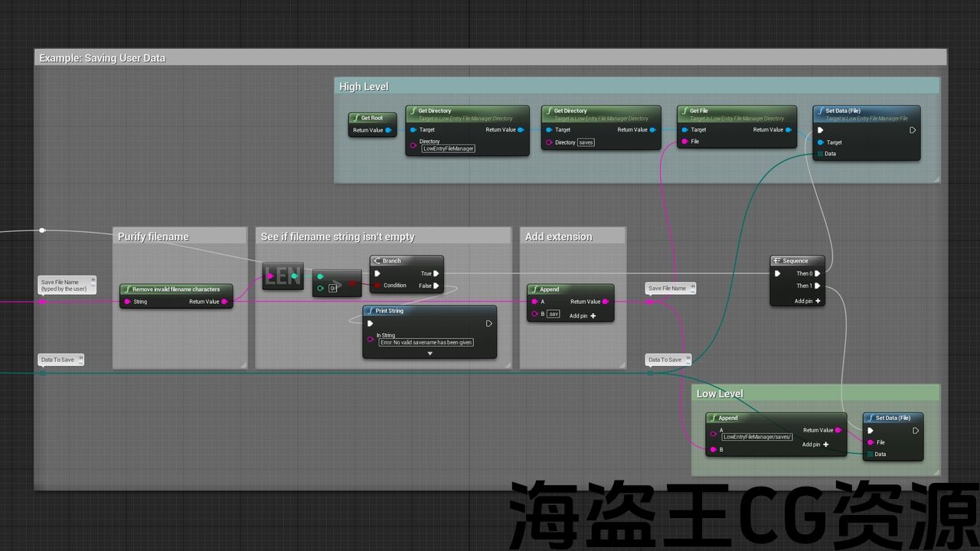Screen dimensions: 980x551
Task: Click the Sequence Then 1 output pin
Action: tap(818, 285)
